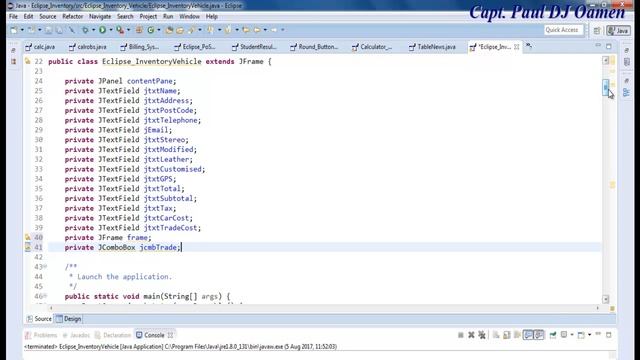Image resolution: width=640 pixels, height=360 pixels.
Task: Open dropdown next to Search icon
Action: click(x=200, y=30)
